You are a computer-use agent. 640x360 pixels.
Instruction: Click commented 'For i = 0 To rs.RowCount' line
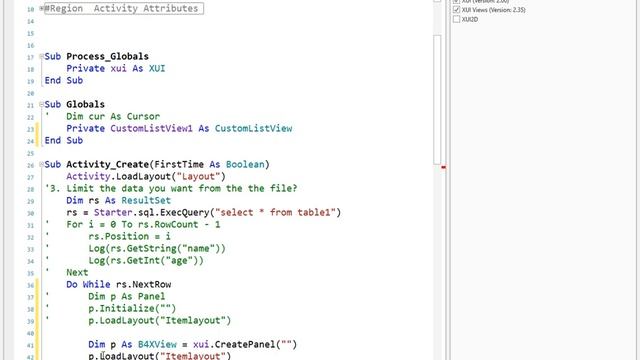[143, 224]
